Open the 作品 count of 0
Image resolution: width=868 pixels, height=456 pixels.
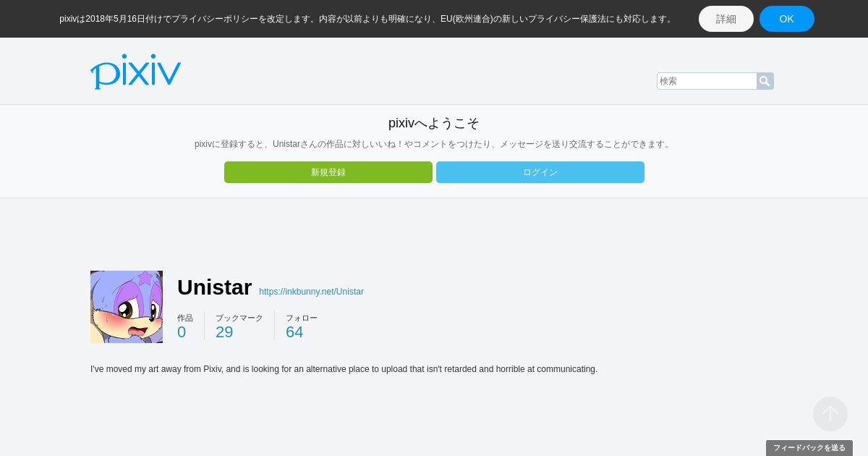(182, 332)
